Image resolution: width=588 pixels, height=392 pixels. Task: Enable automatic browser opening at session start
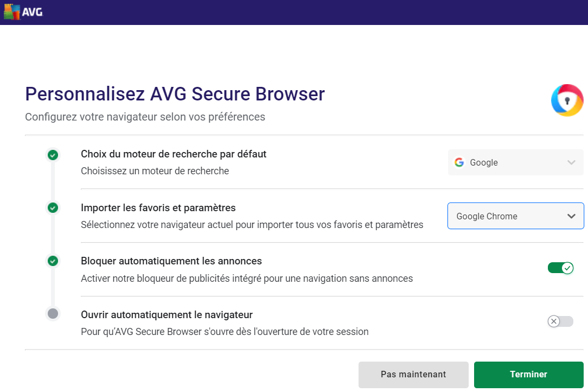pyautogui.click(x=560, y=321)
